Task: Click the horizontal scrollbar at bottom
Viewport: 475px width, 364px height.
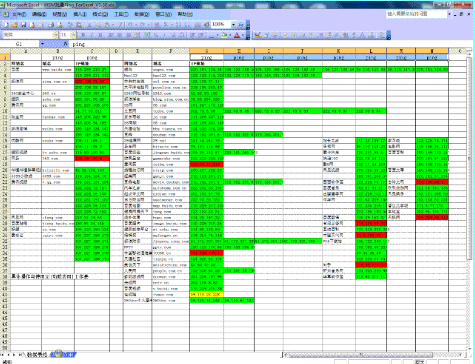Action: point(372,355)
